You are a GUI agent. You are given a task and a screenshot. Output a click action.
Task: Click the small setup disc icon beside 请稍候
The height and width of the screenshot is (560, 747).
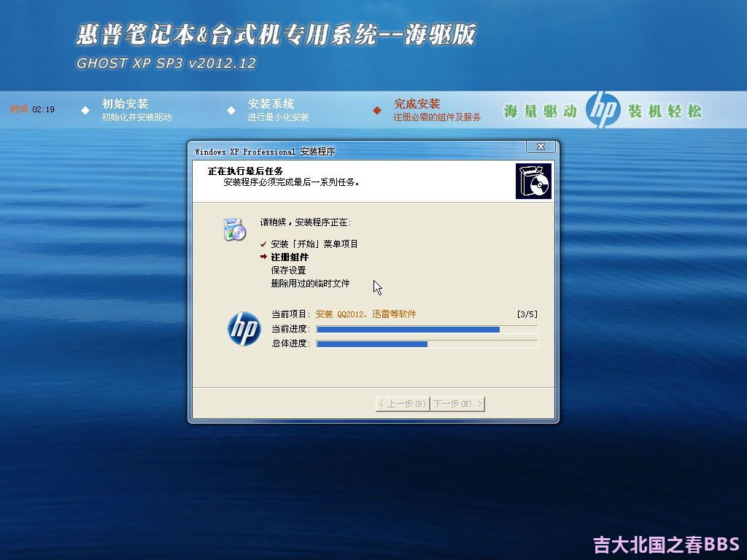pos(234,230)
